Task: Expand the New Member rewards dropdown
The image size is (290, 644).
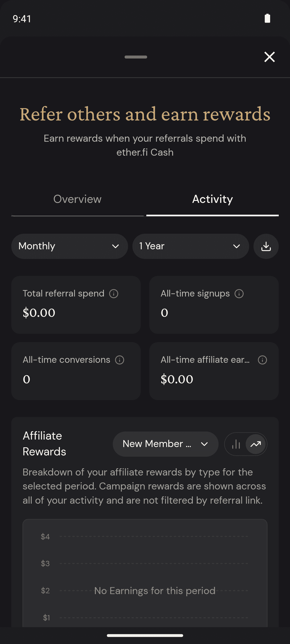Action: [165, 444]
